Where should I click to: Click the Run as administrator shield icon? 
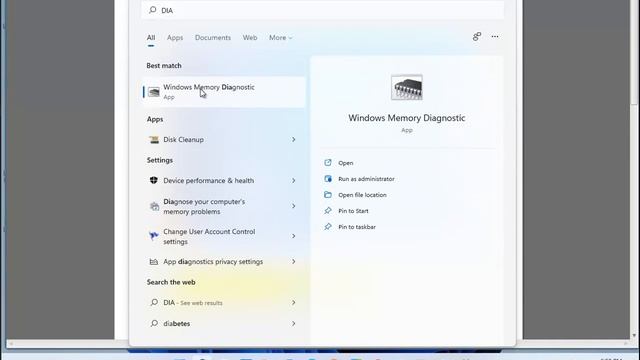pyautogui.click(x=328, y=179)
